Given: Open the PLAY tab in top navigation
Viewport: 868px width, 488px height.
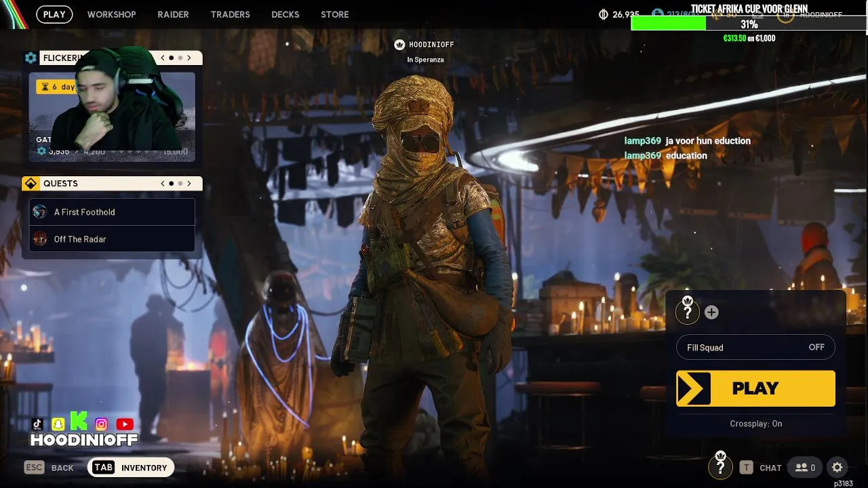Looking at the screenshot, I should [x=54, y=14].
